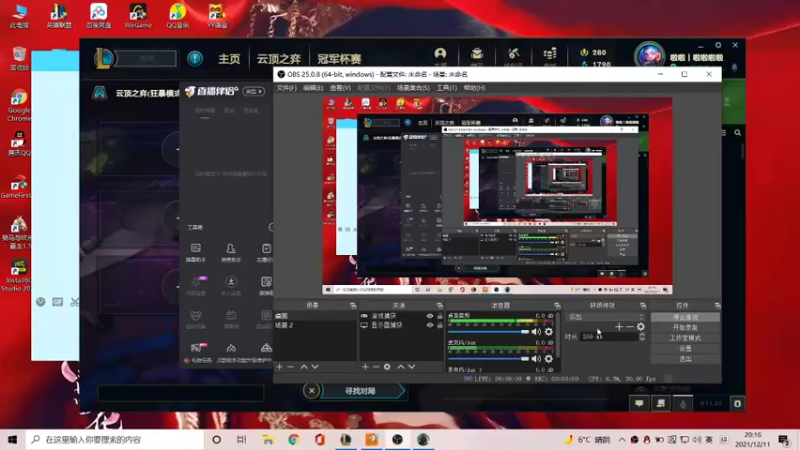Open 房管助手 tool in 直播伴侣
This screenshot has width=800, height=450.
coord(231,253)
